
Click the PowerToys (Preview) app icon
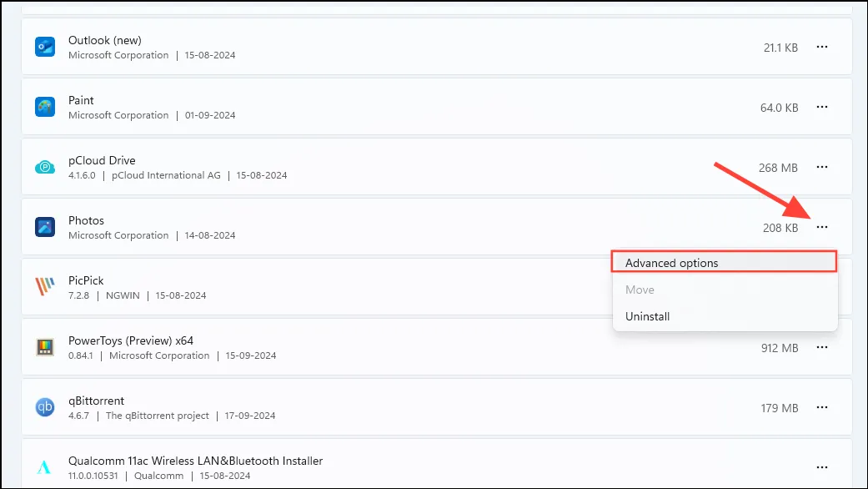coord(45,347)
